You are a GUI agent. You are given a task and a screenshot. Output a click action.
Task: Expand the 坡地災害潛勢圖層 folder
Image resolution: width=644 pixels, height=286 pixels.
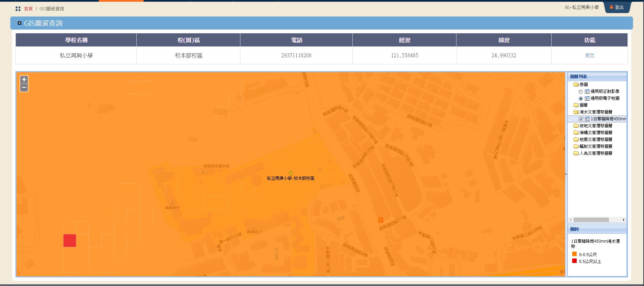click(576, 126)
